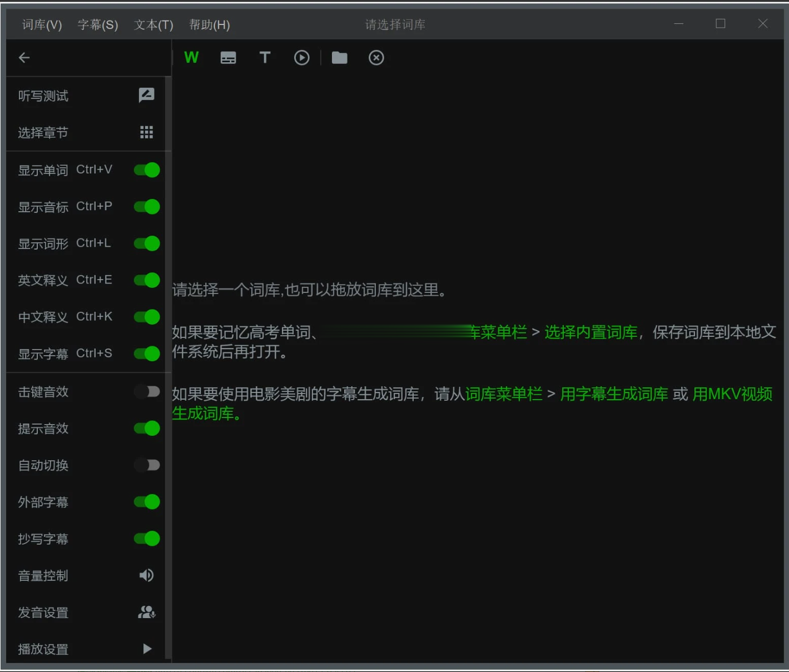789x672 pixels.
Task: Click the circled X clear icon
Action: [376, 58]
